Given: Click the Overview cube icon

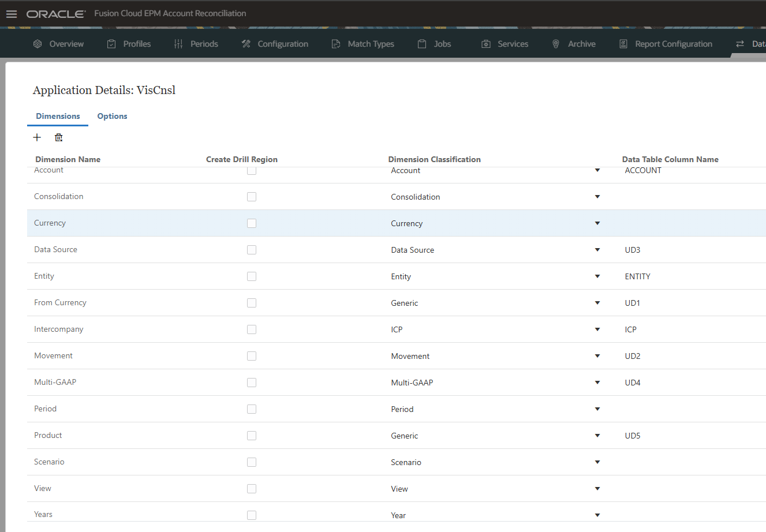Looking at the screenshot, I should [x=38, y=44].
